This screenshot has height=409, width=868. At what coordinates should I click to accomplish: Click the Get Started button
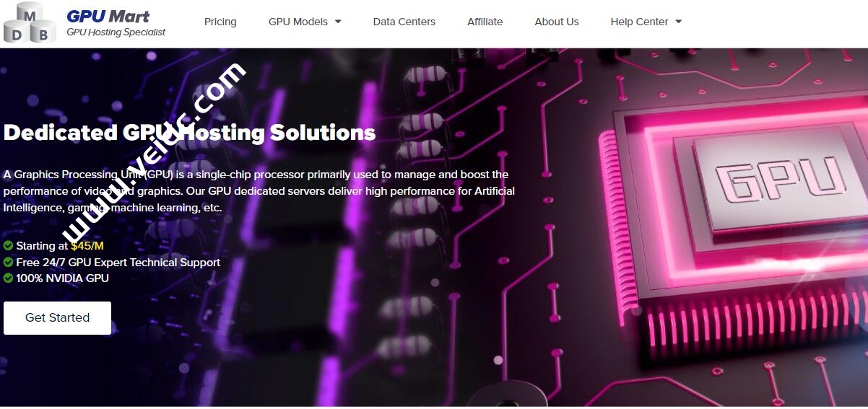pos(57,317)
